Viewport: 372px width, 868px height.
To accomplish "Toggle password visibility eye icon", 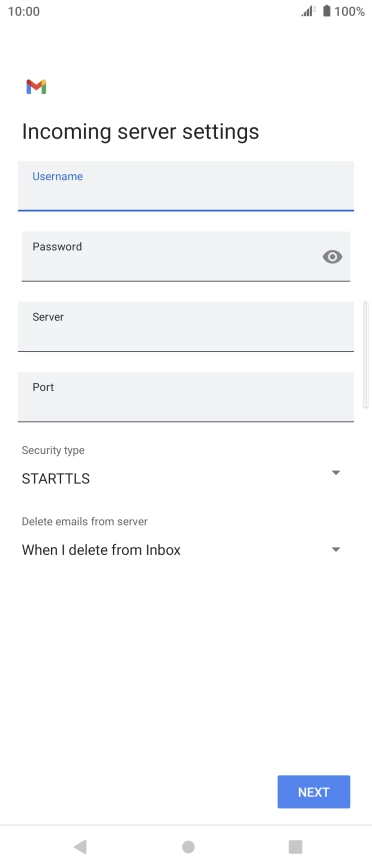I will point(332,257).
